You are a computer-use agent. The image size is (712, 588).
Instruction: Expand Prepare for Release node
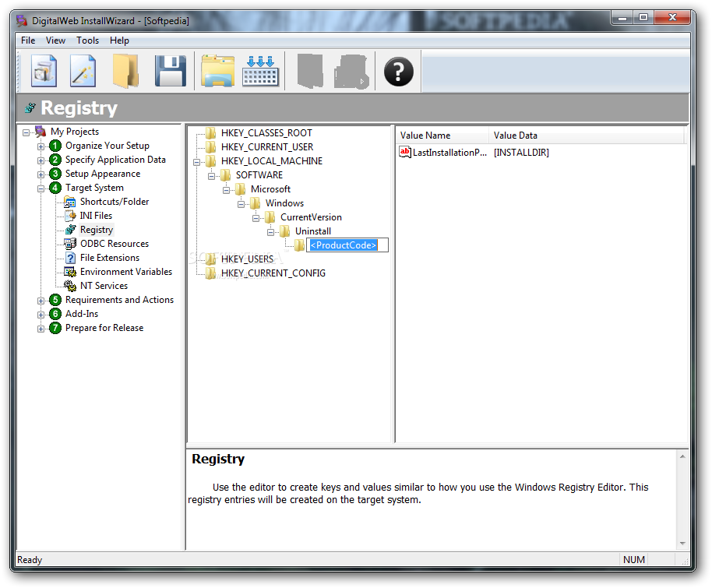pyautogui.click(x=41, y=329)
